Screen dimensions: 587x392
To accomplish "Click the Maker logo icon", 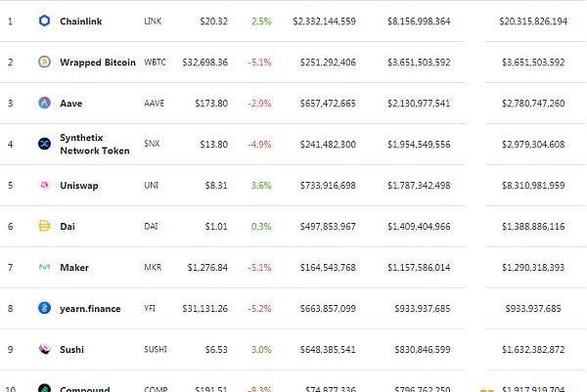I will 44,267.
